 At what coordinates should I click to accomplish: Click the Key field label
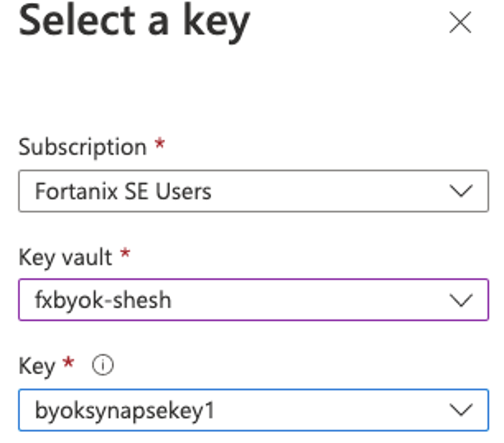click(37, 366)
